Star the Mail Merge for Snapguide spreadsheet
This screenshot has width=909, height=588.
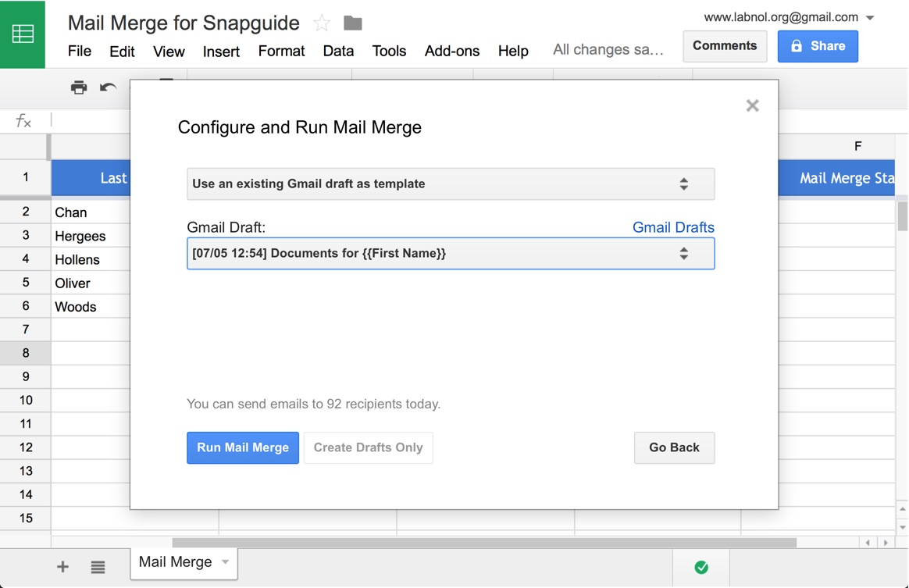coord(321,23)
